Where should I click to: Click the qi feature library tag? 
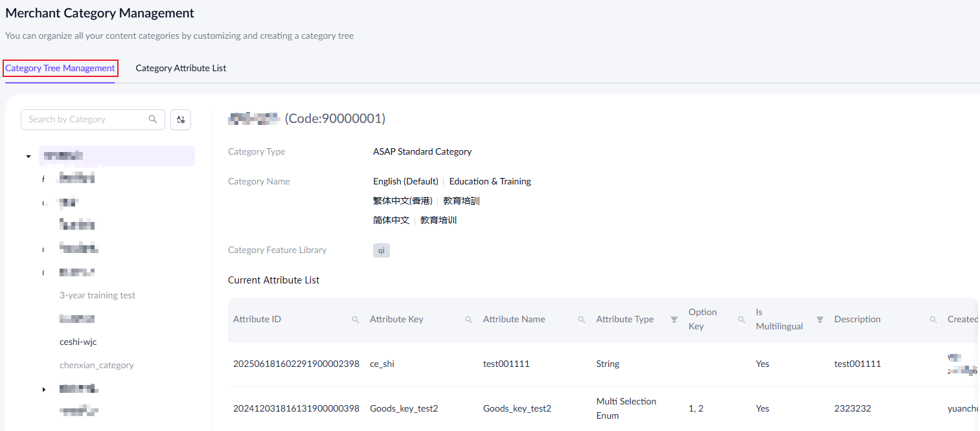click(x=381, y=250)
